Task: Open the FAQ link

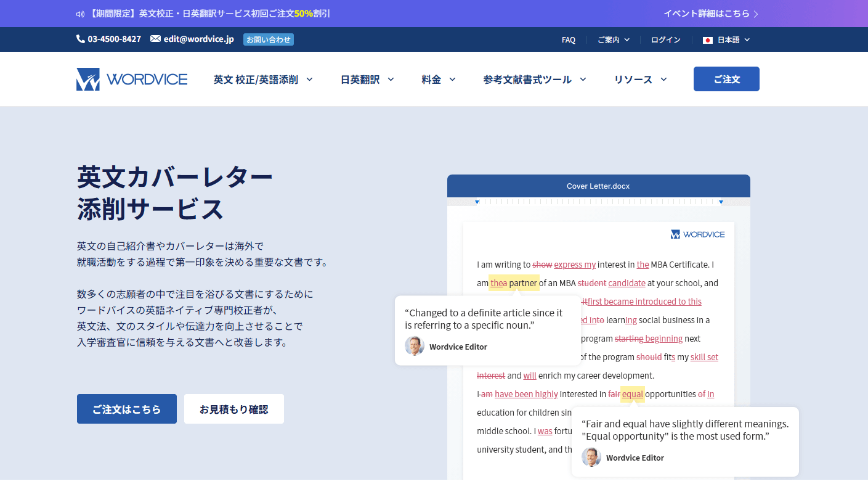Action: 569,40
